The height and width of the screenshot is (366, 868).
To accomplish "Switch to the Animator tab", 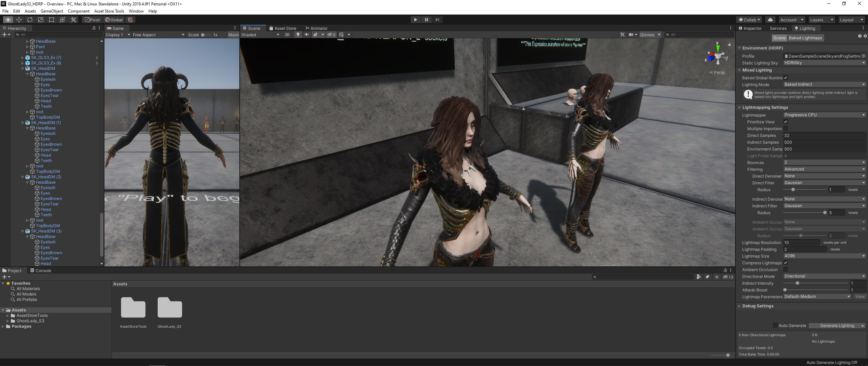I will pyautogui.click(x=316, y=28).
